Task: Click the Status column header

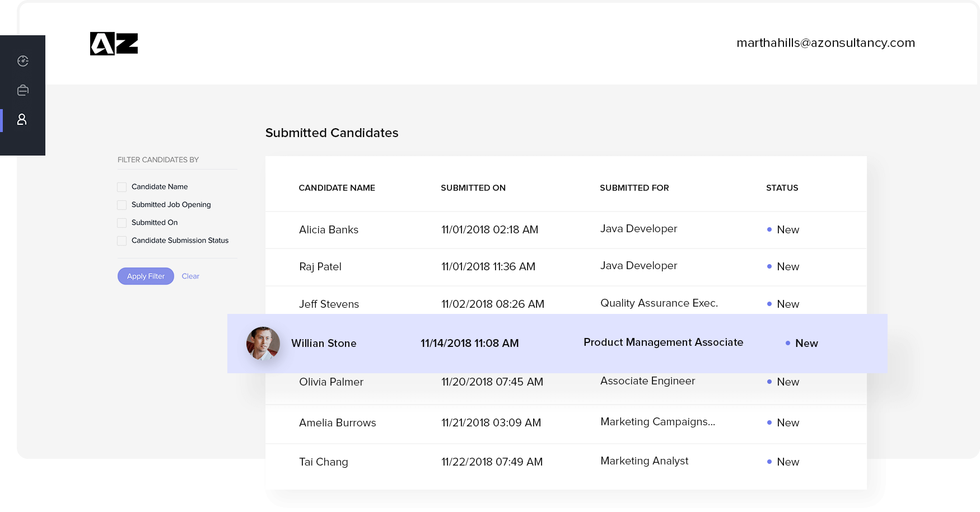Action: (x=782, y=188)
